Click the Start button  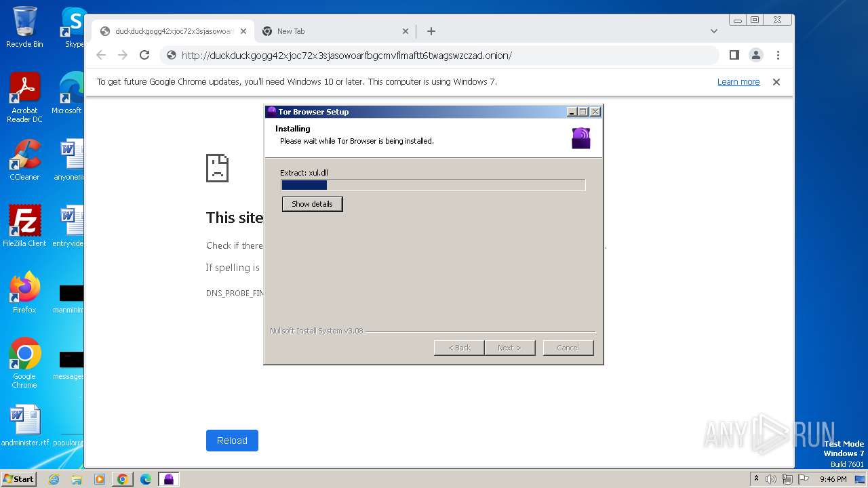tap(18, 479)
